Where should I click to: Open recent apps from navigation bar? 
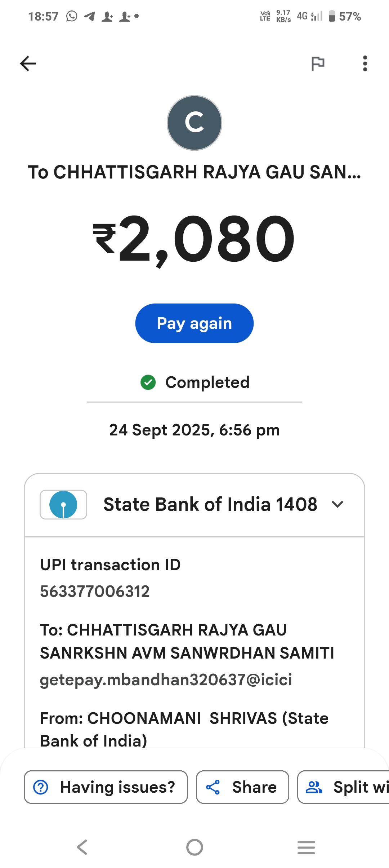pos(306,847)
